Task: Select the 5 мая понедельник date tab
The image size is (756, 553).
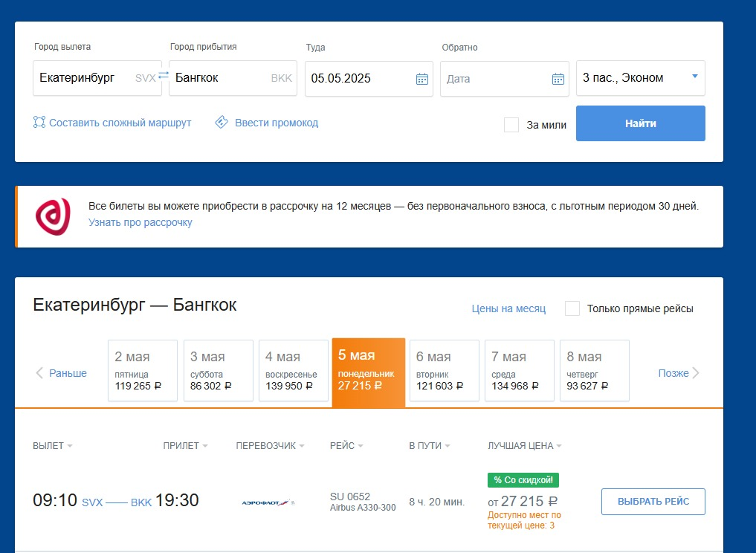Action: click(x=369, y=372)
